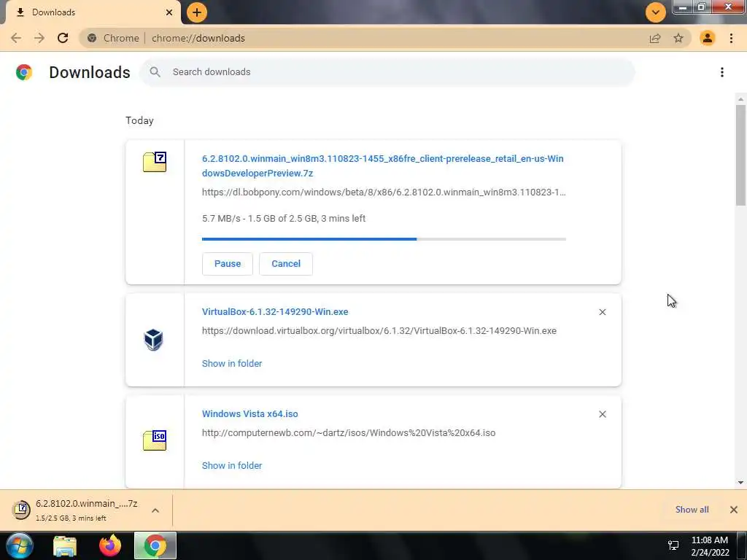Click the taskbar clock 11:08 AM
Viewport: 747px width, 560px height.
(709, 540)
